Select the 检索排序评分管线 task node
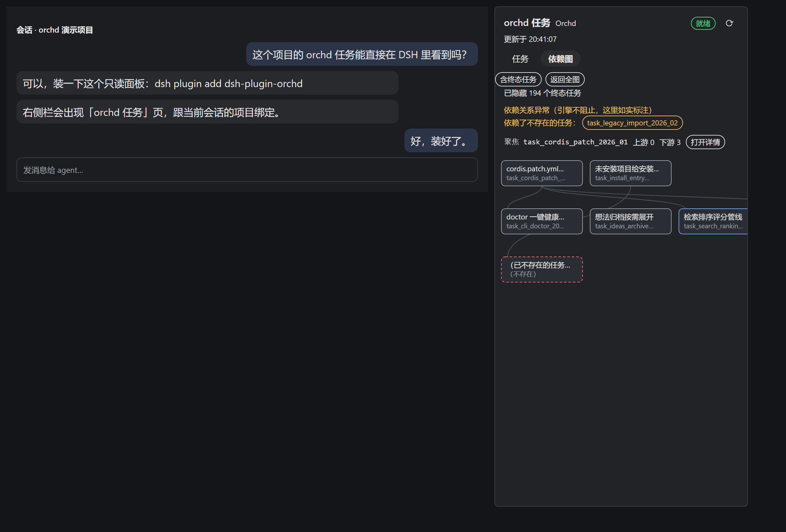Image resolution: width=786 pixels, height=532 pixels. pos(713,221)
